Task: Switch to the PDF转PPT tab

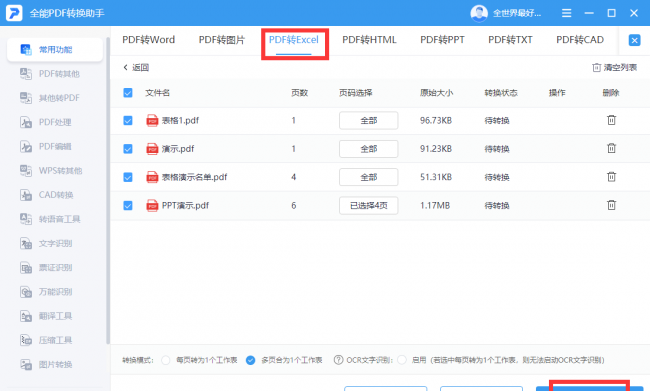Action: pyautogui.click(x=442, y=40)
